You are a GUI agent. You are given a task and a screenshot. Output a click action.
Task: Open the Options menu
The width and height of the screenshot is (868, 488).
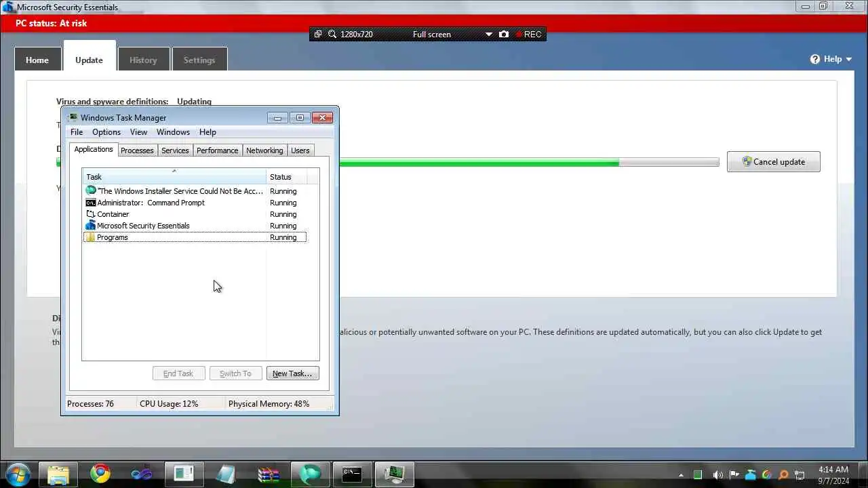point(106,132)
